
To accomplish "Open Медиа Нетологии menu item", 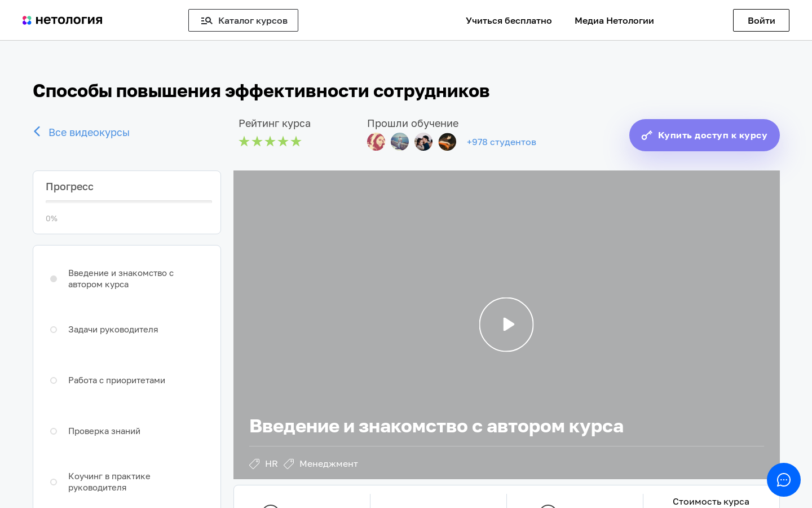I will coord(614,20).
